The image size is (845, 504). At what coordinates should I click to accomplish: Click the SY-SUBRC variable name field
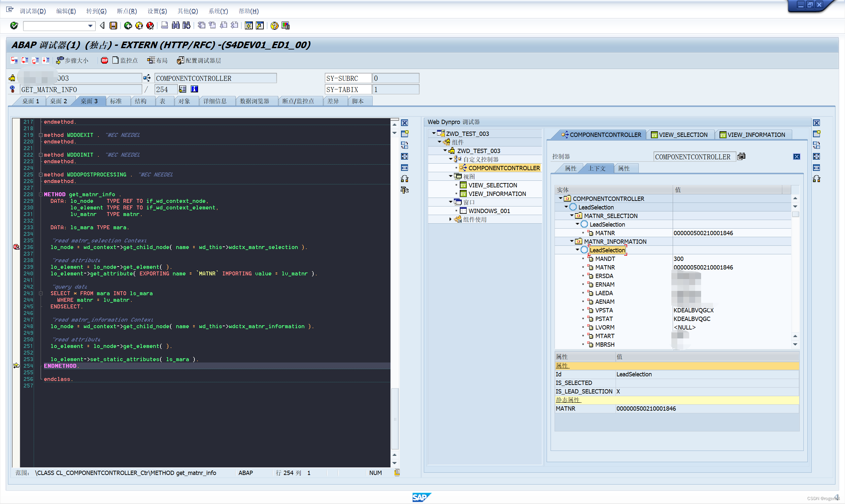click(x=348, y=79)
